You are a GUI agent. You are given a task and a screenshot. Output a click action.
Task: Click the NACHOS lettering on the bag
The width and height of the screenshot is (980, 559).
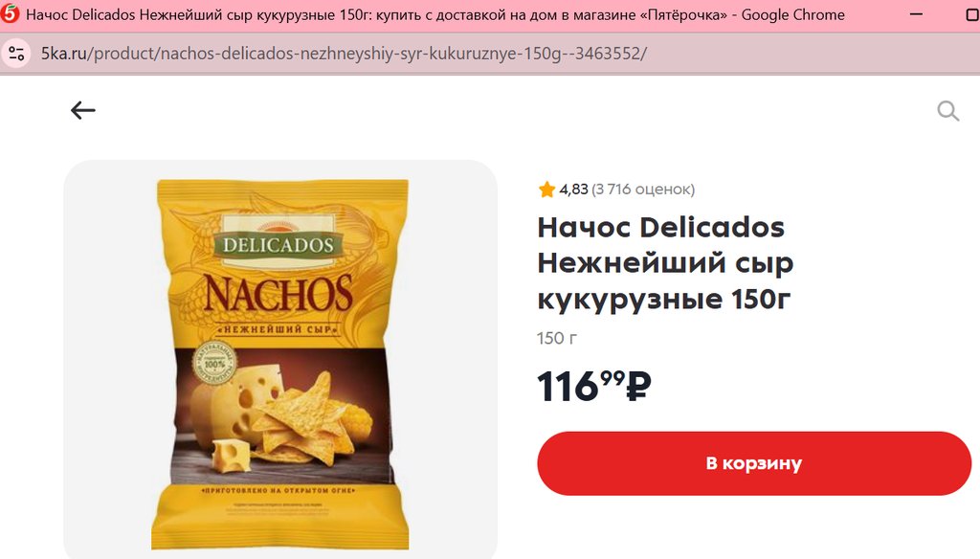tap(278, 293)
